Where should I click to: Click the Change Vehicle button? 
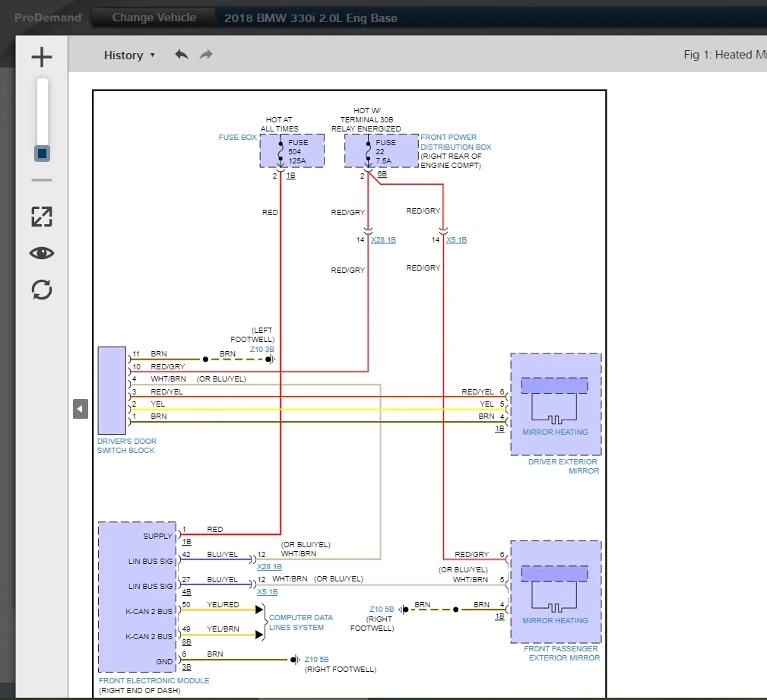click(152, 17)
